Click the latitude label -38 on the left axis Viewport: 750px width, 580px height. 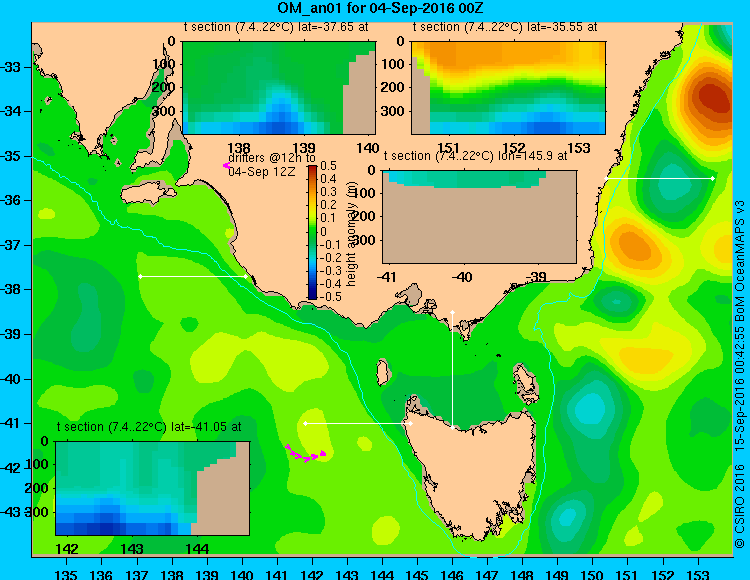click(x=11, y=289)
